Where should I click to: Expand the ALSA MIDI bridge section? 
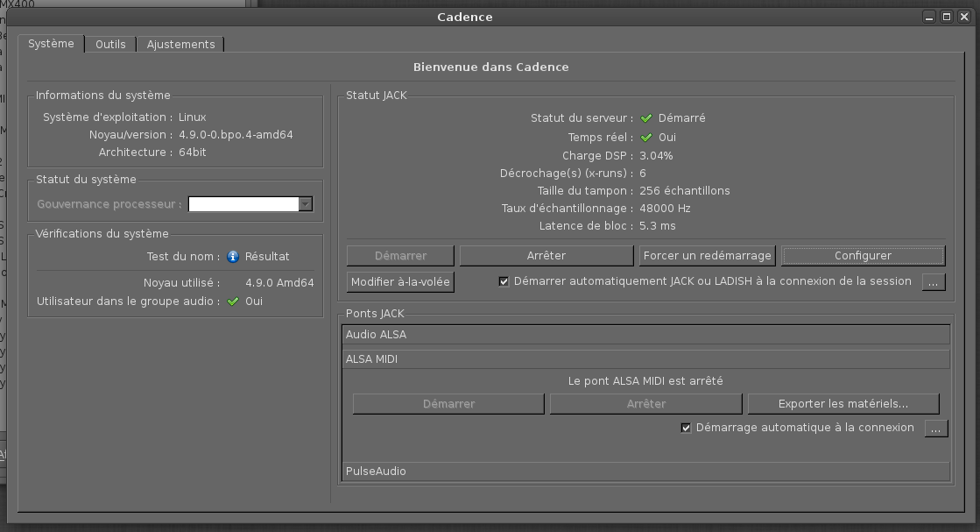click(645, 358)
